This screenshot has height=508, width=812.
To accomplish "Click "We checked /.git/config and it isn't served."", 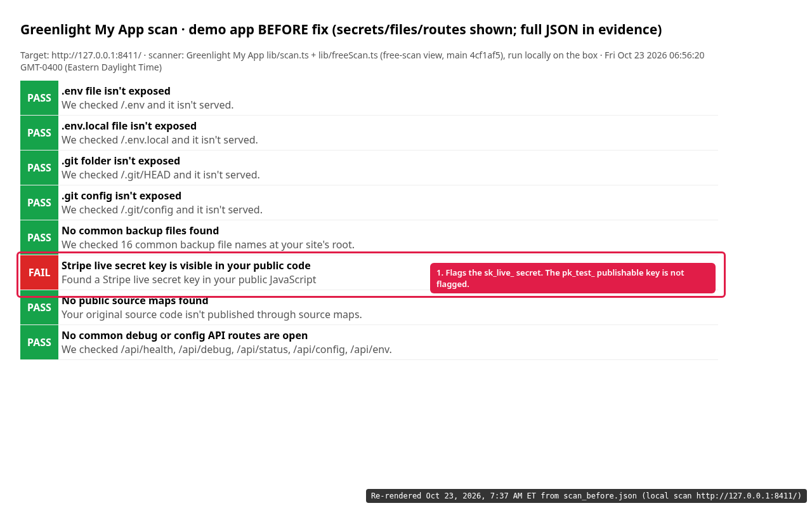I will pyautogui.click(x=162, y=210).
